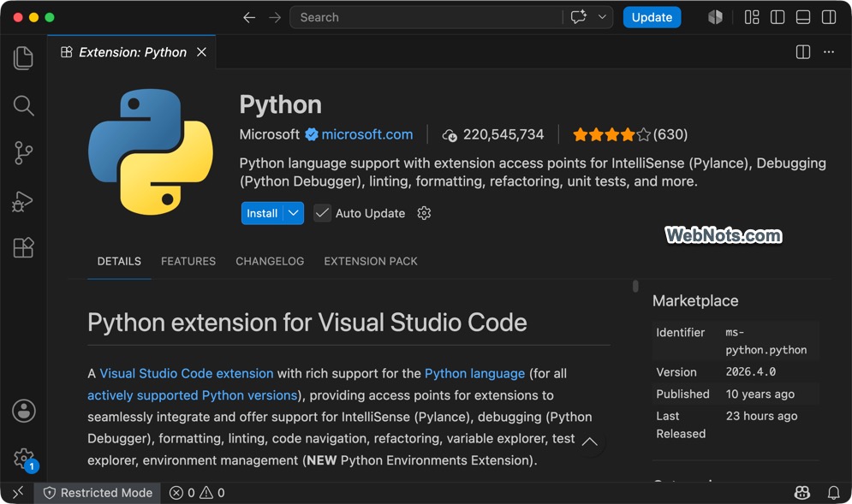Install the Python extension

262,213
